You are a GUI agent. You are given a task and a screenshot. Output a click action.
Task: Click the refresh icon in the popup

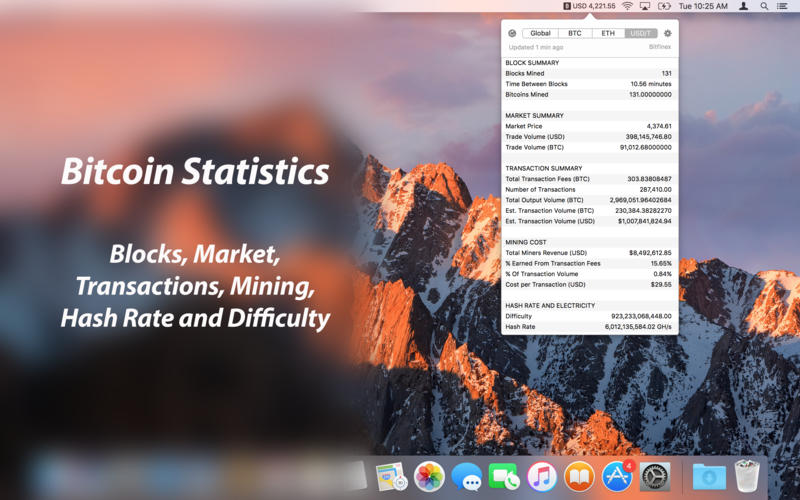click(512, 33)
